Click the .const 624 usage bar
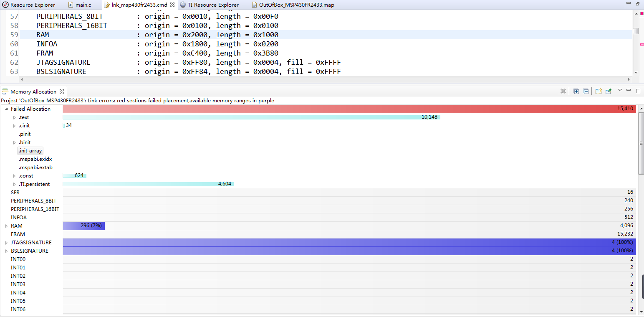Screen dimensions: 644x317 (74, 176)
